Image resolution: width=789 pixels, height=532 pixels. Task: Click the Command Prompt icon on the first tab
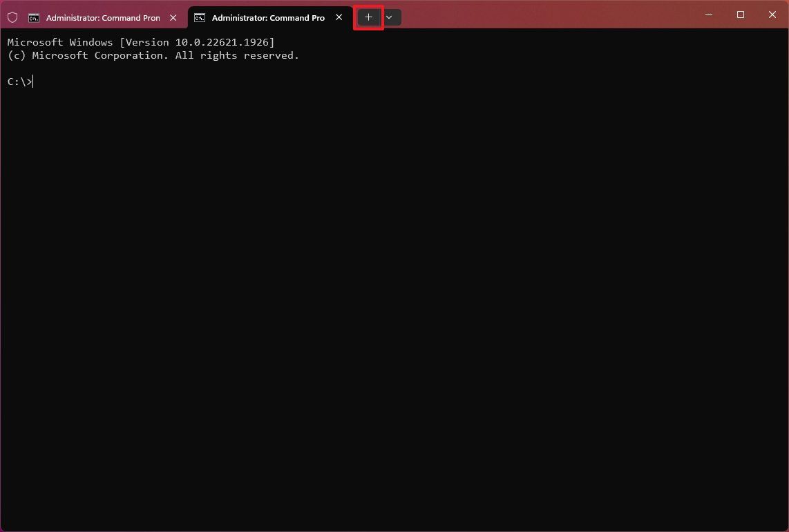tap(34, 17)
